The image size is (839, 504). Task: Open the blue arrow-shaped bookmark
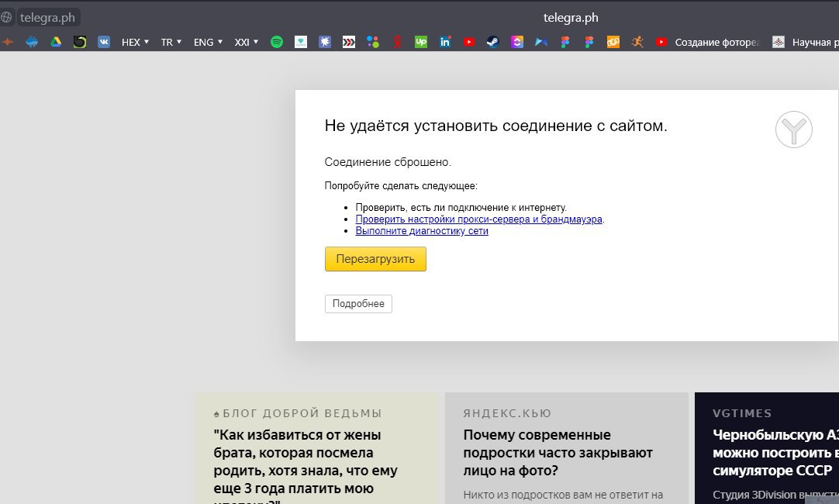541,42
